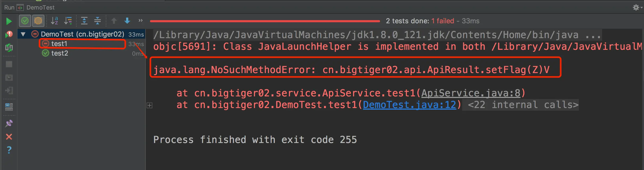Viewport: 644px width, 170px height.
Task: Restore layout using the panel icon
Action: 9,107
